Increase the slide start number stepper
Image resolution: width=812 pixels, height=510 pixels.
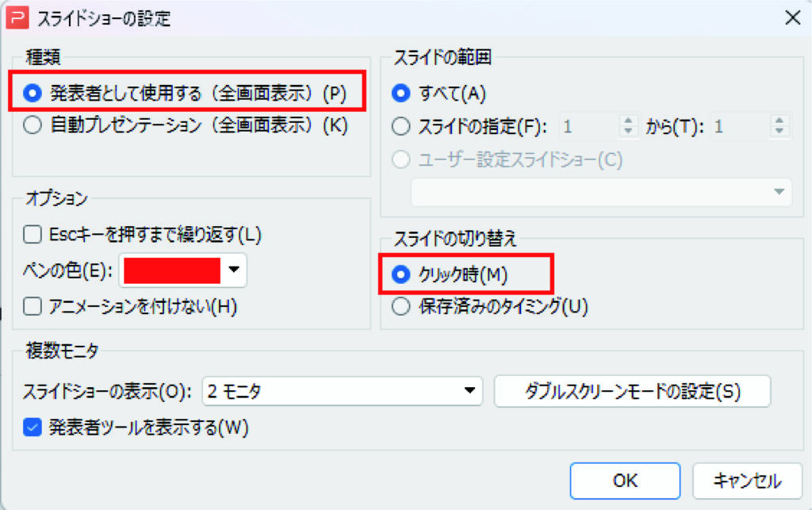(x=628, y=121)
